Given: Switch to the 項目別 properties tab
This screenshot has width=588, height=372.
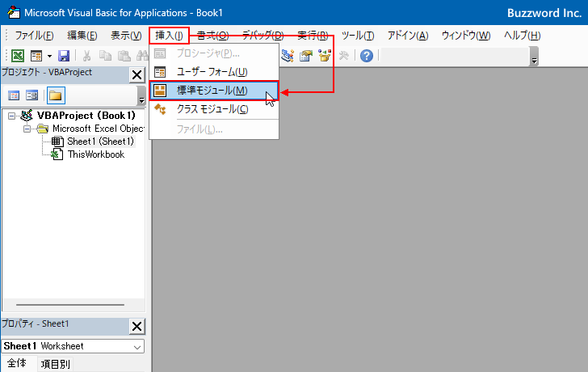Looking at the screenshot, I should pyautogui.click(x=56, y=364).
